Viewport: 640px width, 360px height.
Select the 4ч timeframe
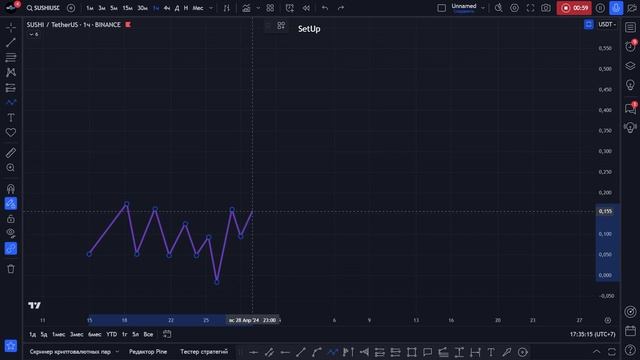[167, 8]
